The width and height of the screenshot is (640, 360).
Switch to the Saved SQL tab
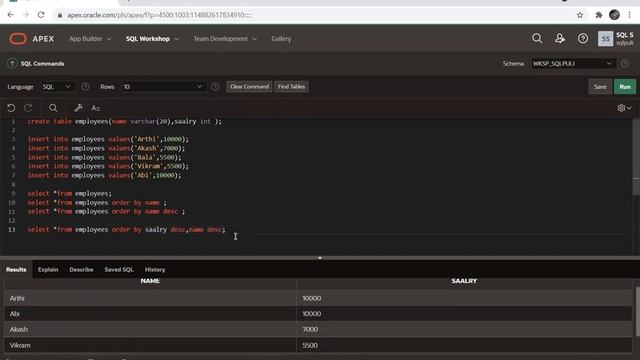tap(119, 269)
